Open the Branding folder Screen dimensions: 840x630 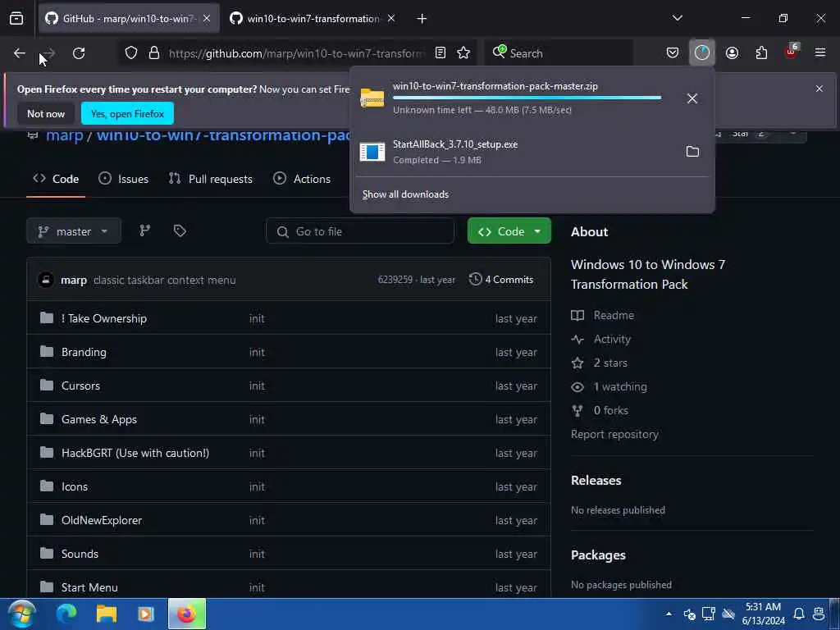[x=84, y=352]
